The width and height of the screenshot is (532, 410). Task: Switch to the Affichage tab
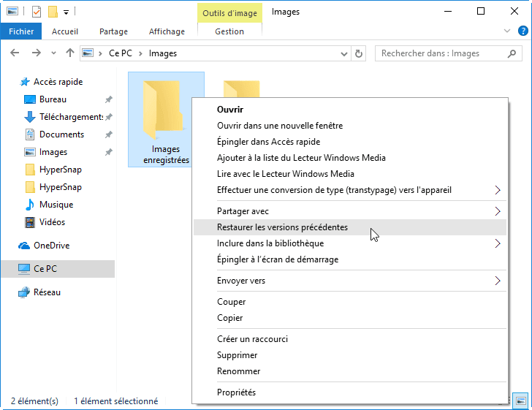166,31
